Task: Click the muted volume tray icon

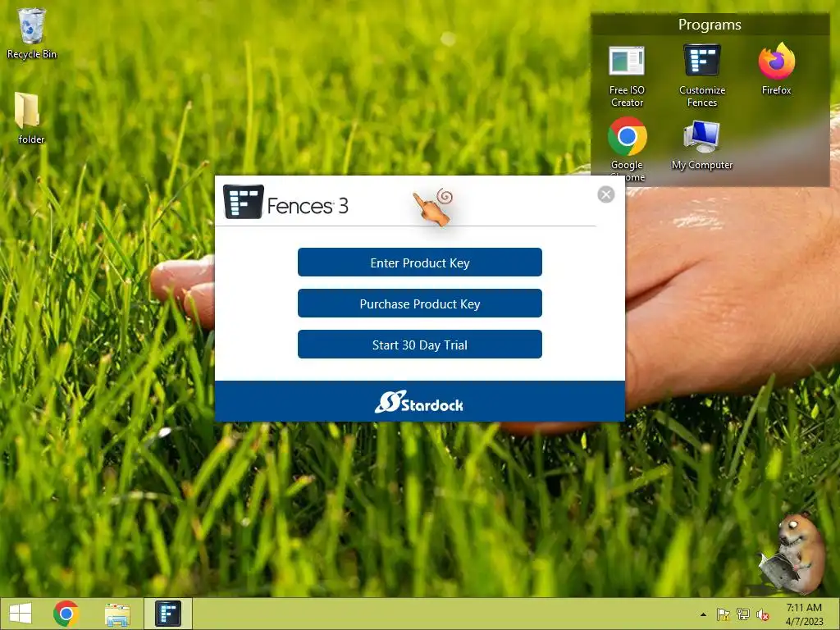Action: click(x=763, y=614)
